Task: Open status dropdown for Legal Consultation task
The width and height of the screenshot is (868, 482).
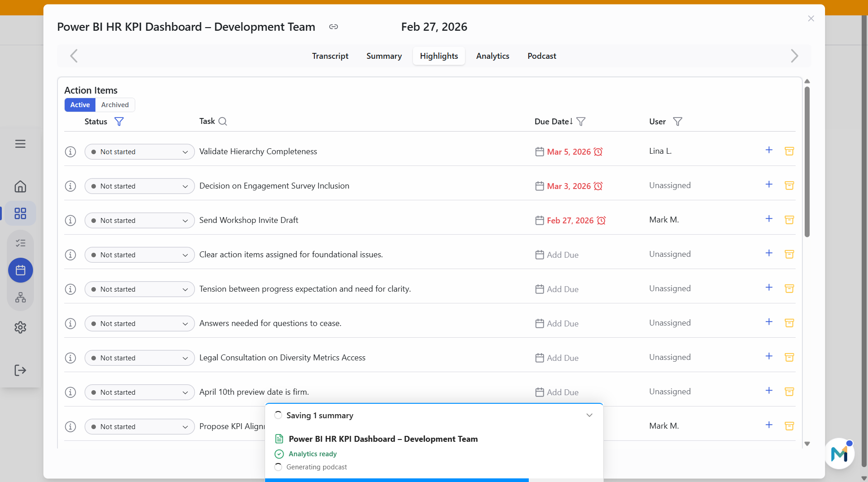Action: (139, 358)
